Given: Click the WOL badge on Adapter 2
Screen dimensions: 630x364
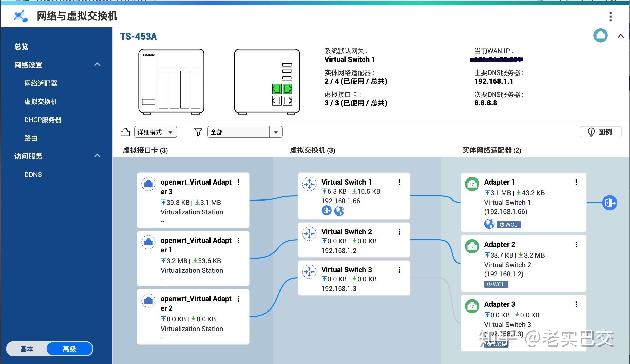Looking at the screenshot, I should coord(496,284).
